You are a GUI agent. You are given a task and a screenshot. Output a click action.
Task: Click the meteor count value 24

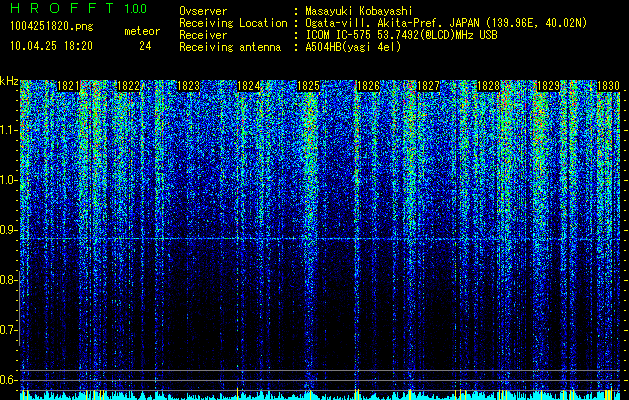[145, 46]
